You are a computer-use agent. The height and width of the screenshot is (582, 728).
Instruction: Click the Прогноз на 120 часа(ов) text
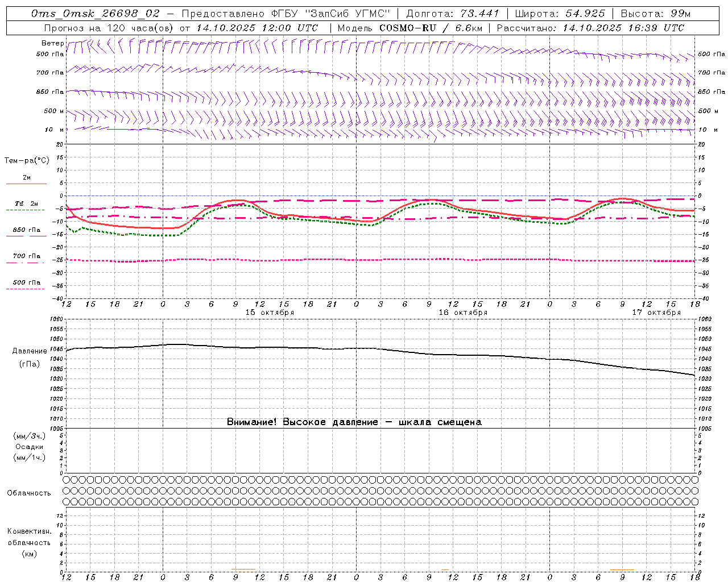109,28
